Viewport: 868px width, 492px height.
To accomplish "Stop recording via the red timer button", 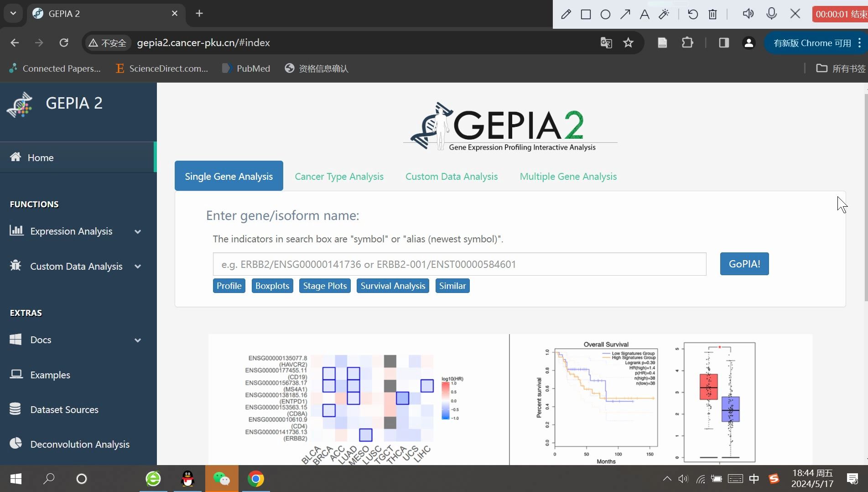I will click(840, 14).
